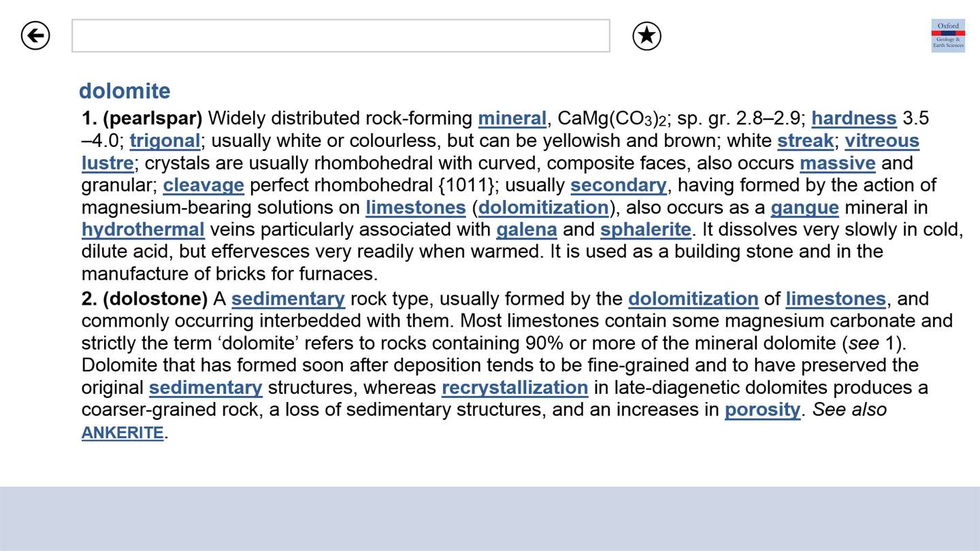Open the 'cleavage' link
The width and height of the screenshot is (980, 551).
(203, 185)
